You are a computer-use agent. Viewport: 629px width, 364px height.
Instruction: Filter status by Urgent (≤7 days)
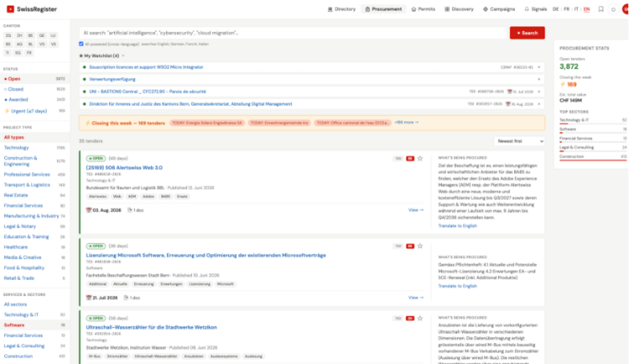click(34, 111)
